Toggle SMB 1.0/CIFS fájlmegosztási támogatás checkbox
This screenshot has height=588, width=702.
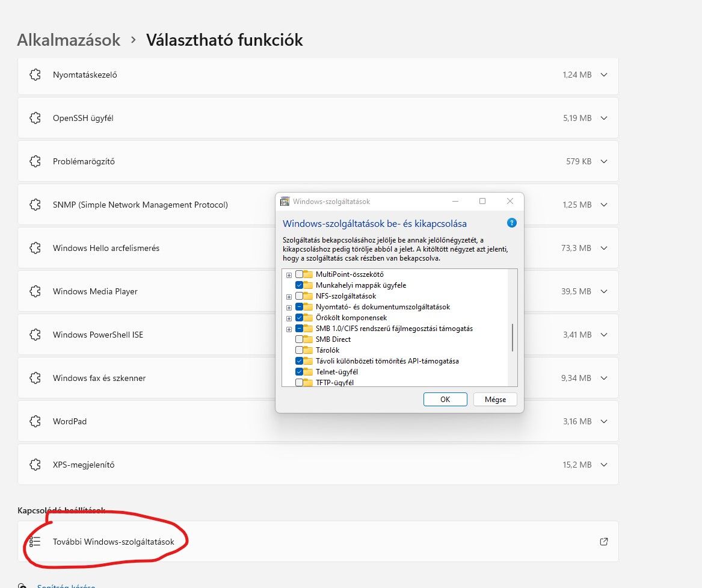tap(299, 328)
